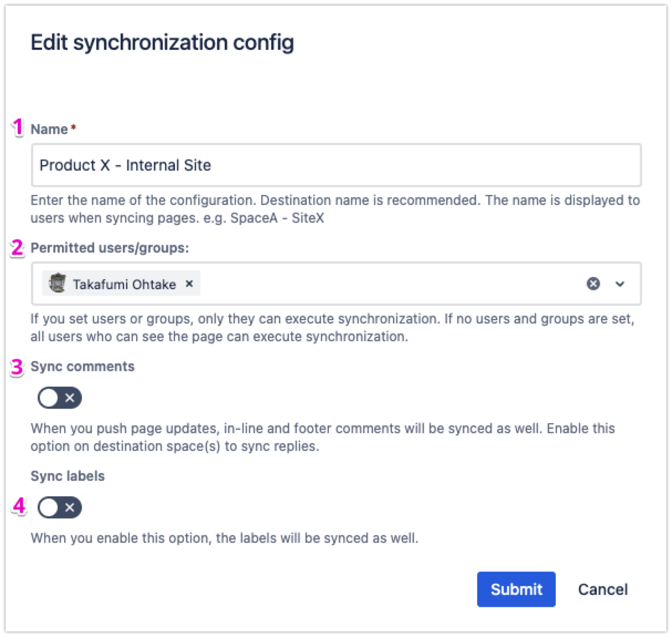
Task: Click the Cancel button
Action: (x=603, y=589)
